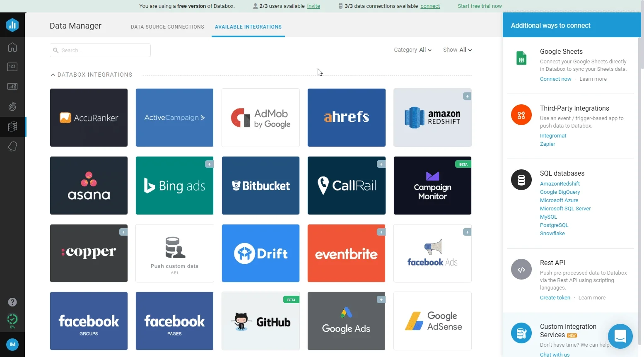Open the Integromat link

[x=553, y=136]
